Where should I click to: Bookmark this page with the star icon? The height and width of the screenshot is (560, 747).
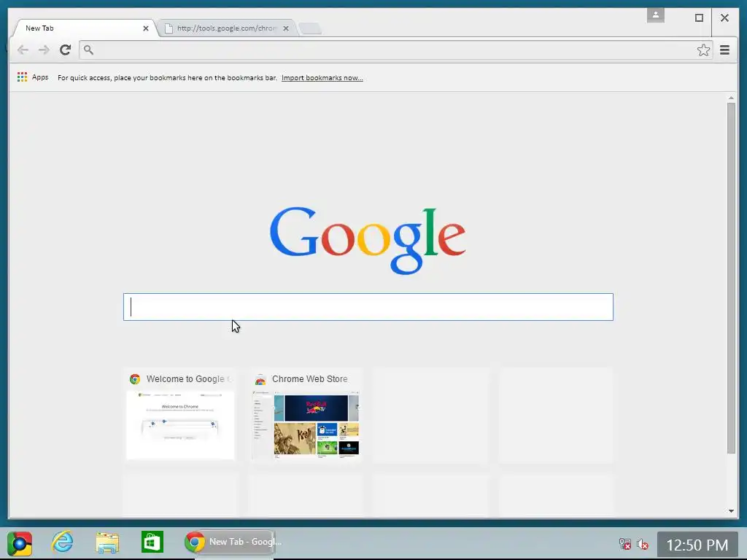click(703, 50)
